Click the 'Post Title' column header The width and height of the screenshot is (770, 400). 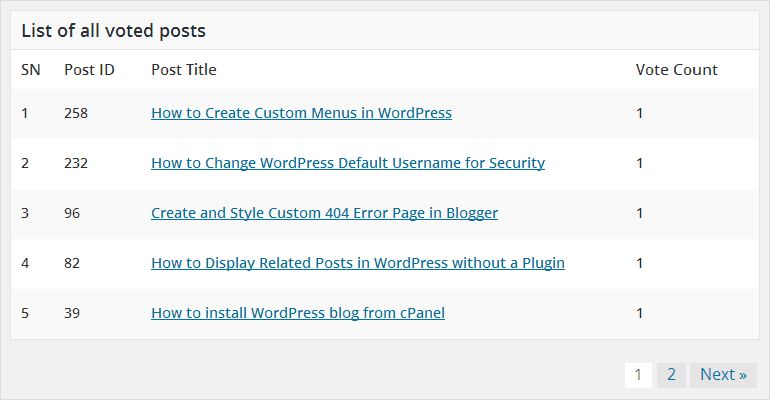(x=184, y=70)
